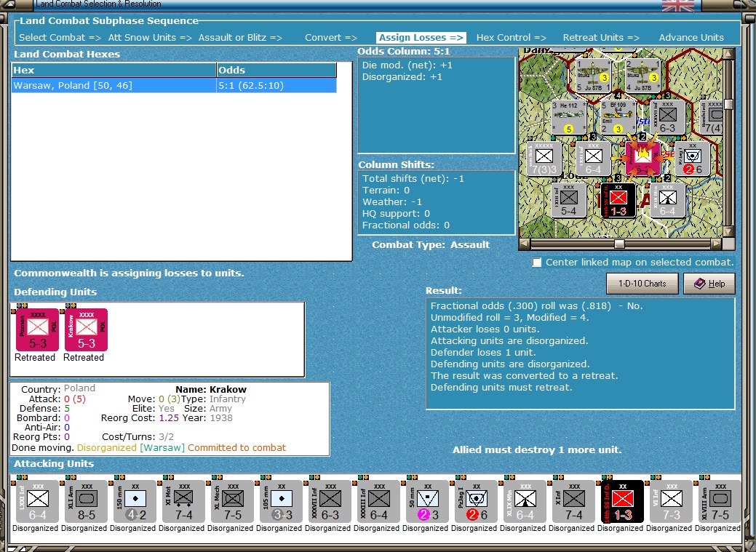The image size is (756, 552).
Task: Click the Retreat Units subphase label
Action: point(601,38)
